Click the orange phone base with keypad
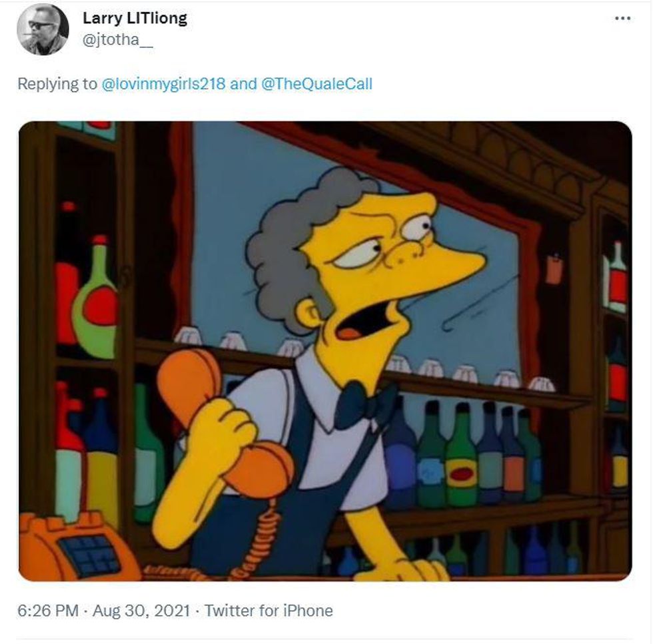This screenshot has height=644, width=653. click(73, 545)
